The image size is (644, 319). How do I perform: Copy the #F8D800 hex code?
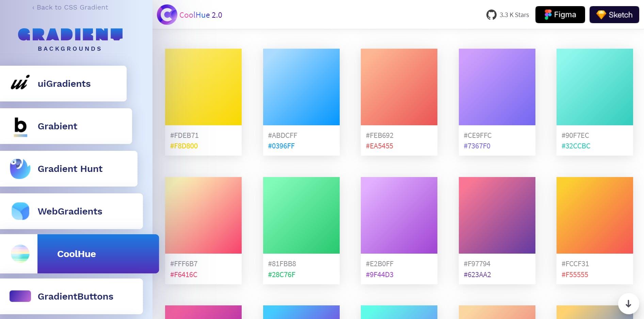coord(184,146)
